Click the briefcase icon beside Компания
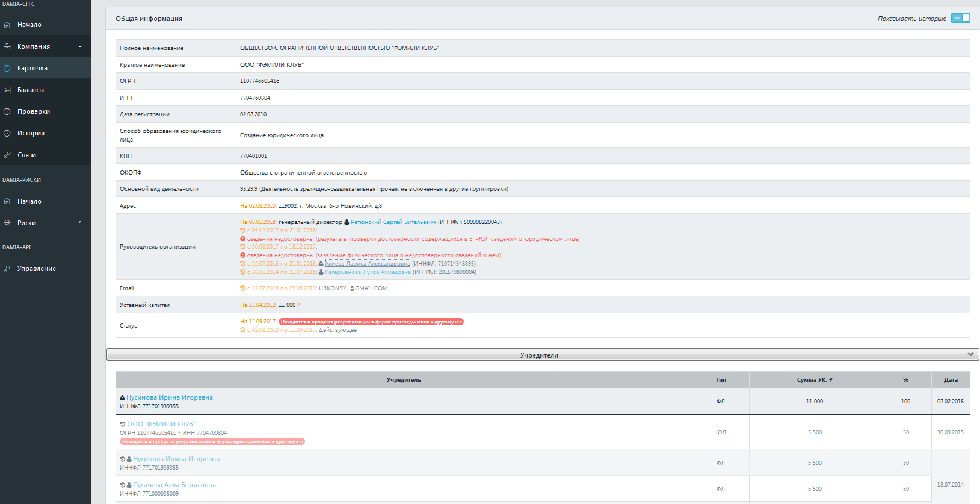 point(7,47)
